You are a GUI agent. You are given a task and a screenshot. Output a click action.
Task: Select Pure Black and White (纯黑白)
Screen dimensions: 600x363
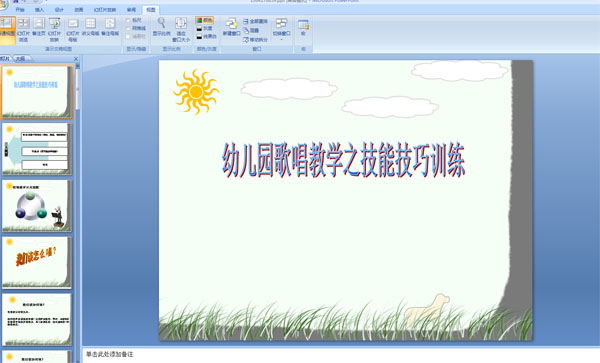pos(206,36)
